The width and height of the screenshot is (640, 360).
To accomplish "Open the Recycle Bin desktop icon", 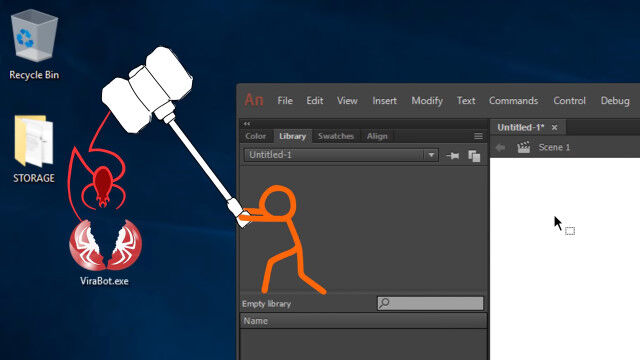I will [34, 44].
